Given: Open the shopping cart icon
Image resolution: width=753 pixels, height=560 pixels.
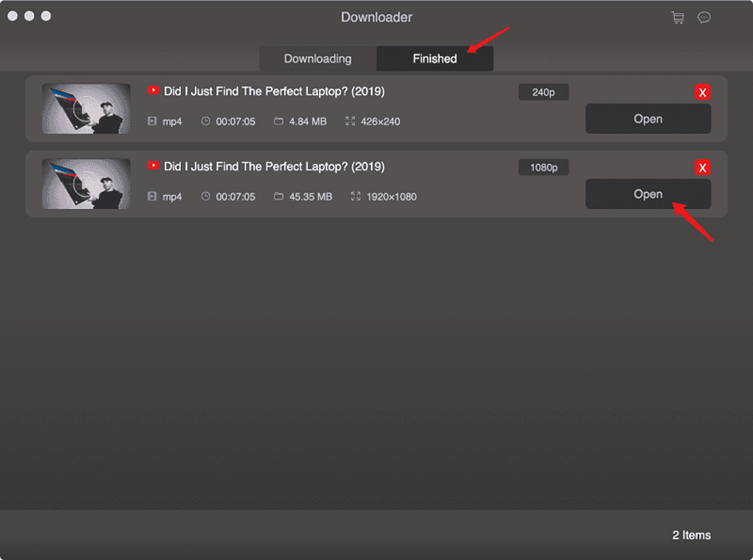Looking at the screenshot, I should tap(678, 18).
